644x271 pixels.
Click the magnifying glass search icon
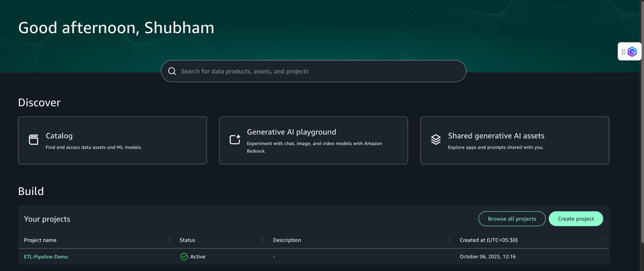tap(172, 71)
